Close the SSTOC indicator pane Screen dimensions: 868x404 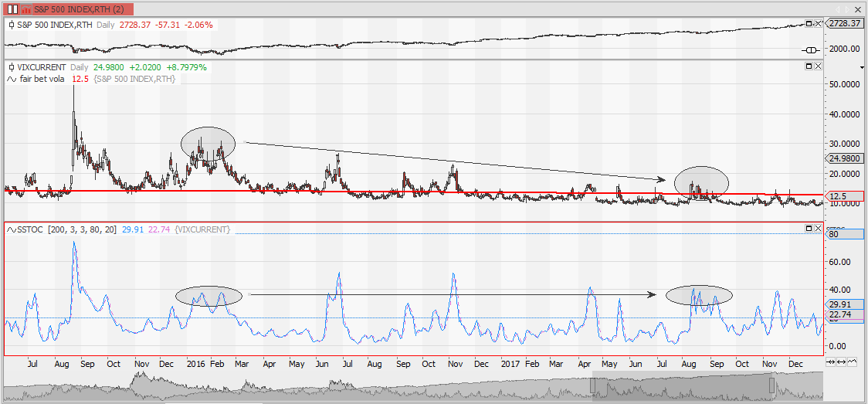(818, 229)
